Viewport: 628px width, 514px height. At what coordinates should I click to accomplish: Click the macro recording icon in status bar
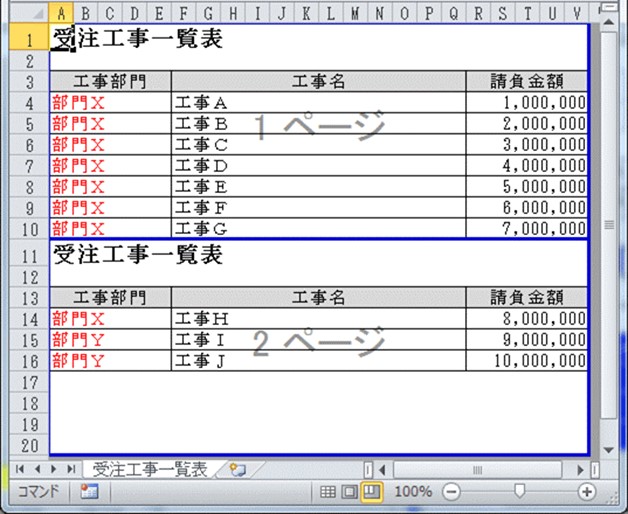(89, 492)
